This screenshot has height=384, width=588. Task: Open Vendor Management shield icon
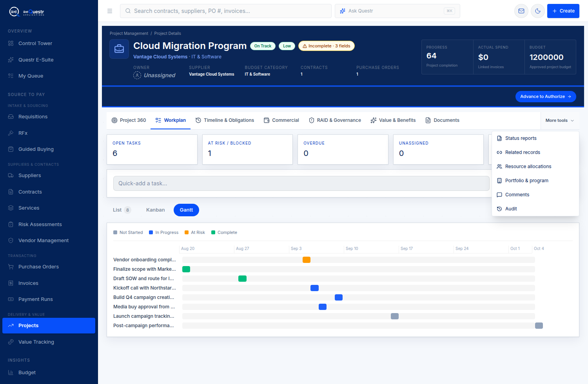11,241
